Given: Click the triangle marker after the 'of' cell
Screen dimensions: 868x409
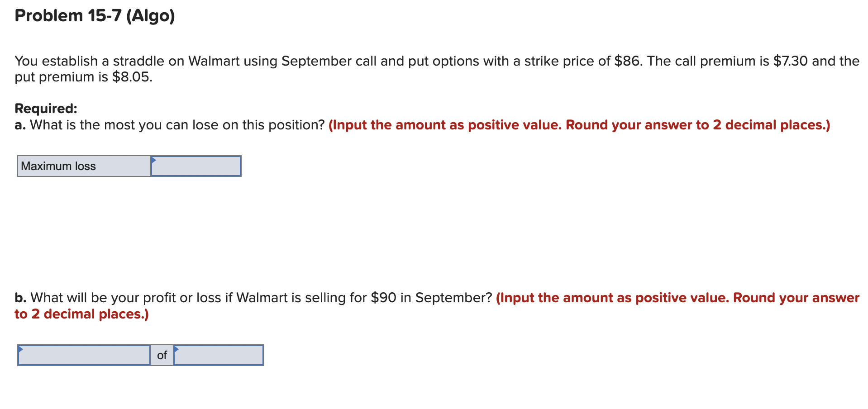Looking at the screenshot, I should (178, 350).
